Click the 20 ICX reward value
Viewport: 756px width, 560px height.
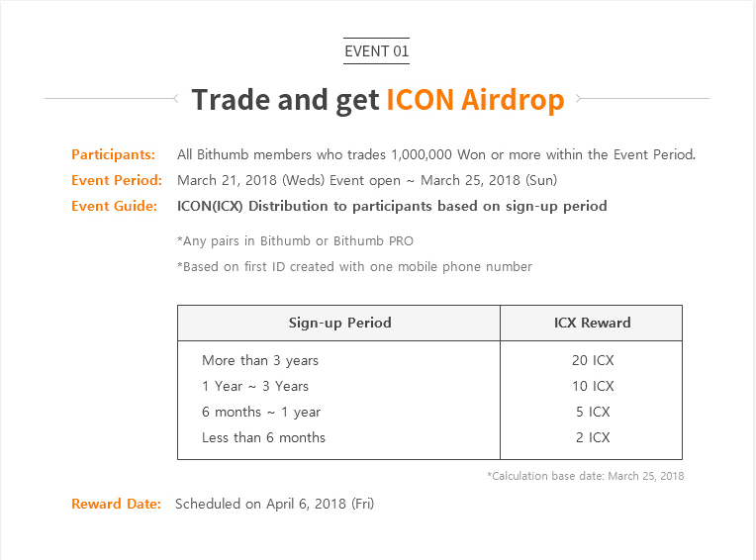[593, 360]
